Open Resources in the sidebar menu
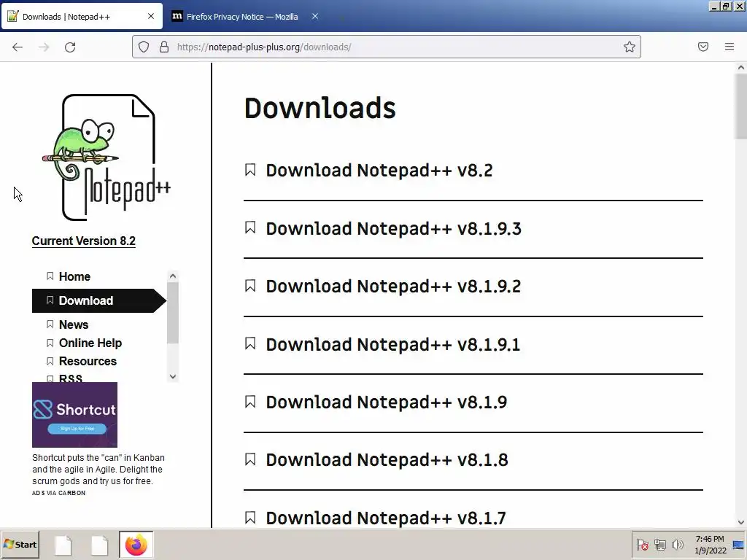Viewport: 747px width, 560px height. [x=88, y=361]
